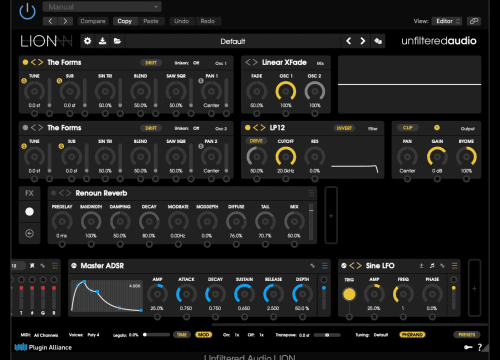Toggle the plugin power bypass button
This screenshot has height=360, width=500.
[27, 12]
